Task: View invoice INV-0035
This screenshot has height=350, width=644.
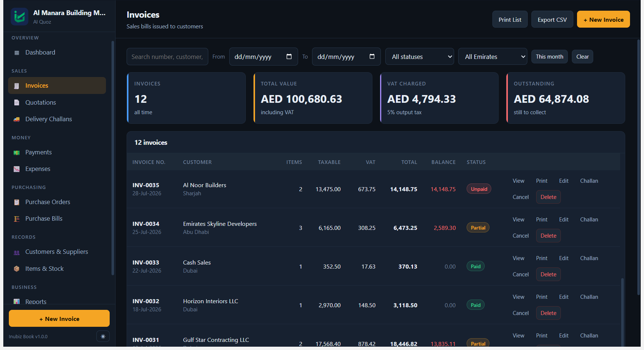Action: tap(519, 181)
